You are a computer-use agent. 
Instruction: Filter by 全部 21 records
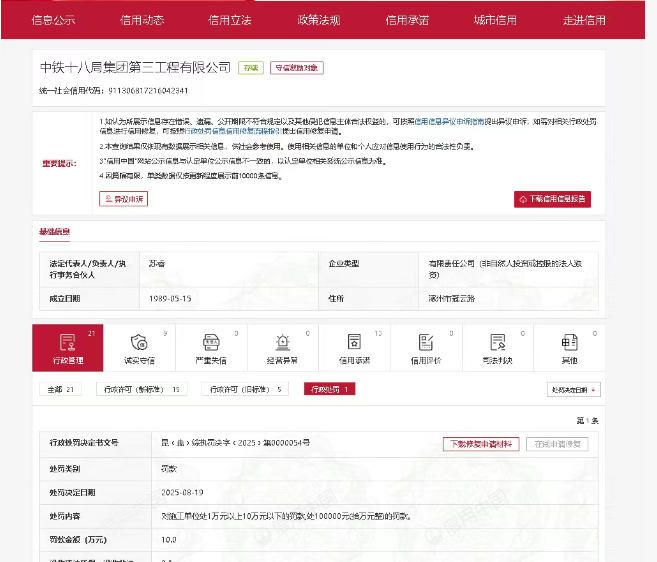coord(60,389)
